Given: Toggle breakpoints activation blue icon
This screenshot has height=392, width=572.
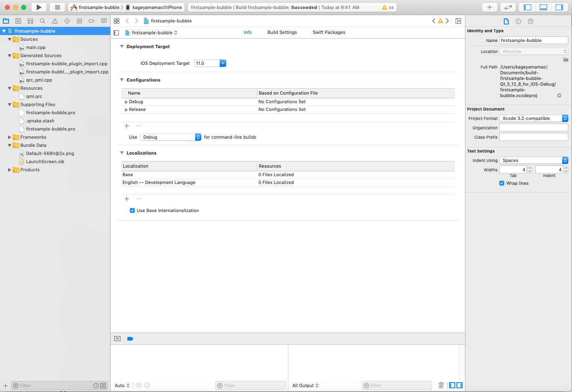Looking at the screenshot, I should click(x=130, y=339).
